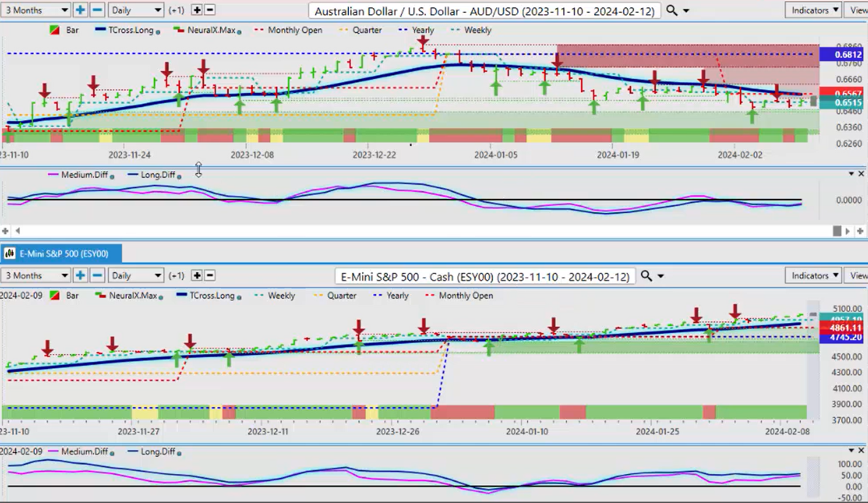The height and width of the screenshot is (503, 868).
Task: Toggle NeuralX.Max legend in AUD/USD chart
Action: click(x=204, y=30)
